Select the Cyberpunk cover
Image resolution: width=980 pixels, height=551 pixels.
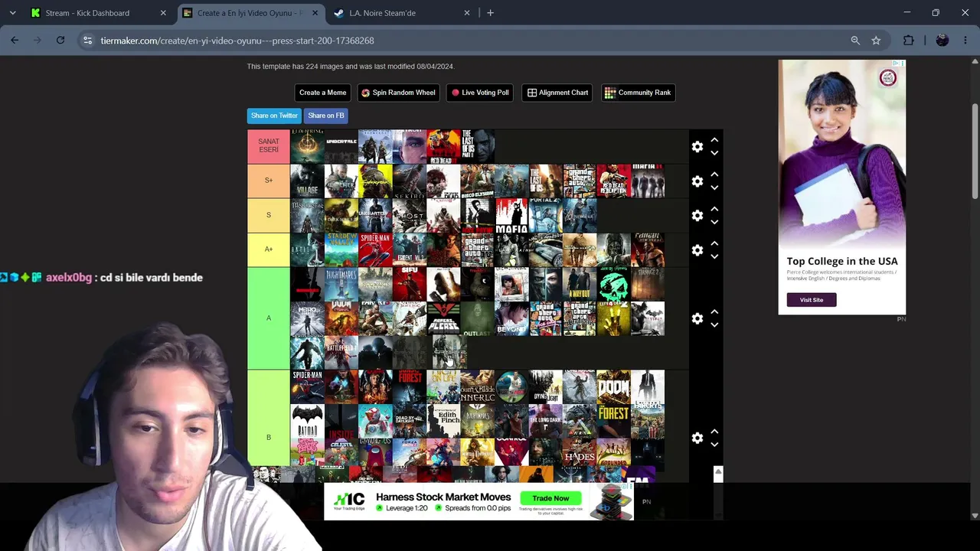click(375, 181)
